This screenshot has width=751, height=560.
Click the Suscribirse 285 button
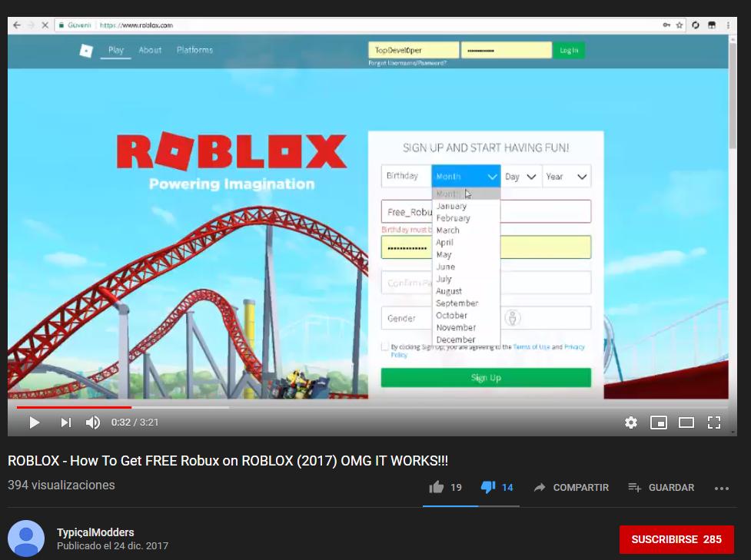point(676,539)
